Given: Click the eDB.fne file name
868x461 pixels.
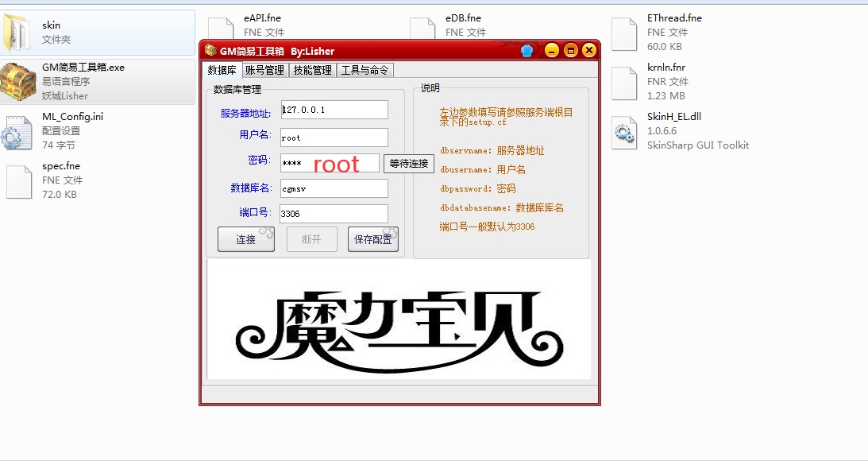Looking at the screenshot, I should click(463, 17).
